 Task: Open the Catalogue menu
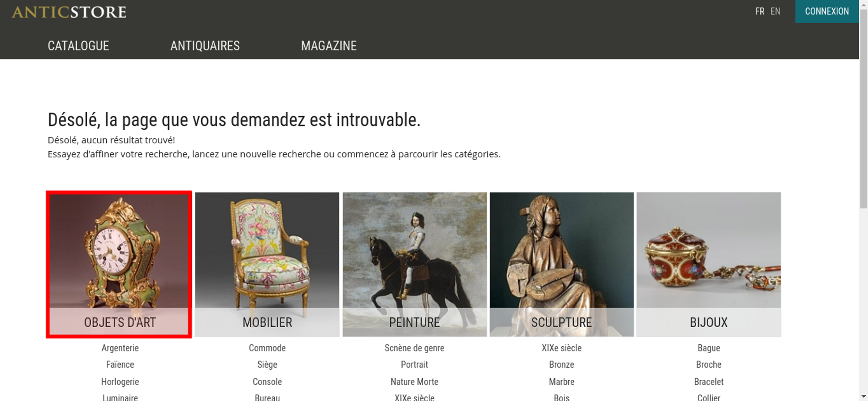coord(78,46)
